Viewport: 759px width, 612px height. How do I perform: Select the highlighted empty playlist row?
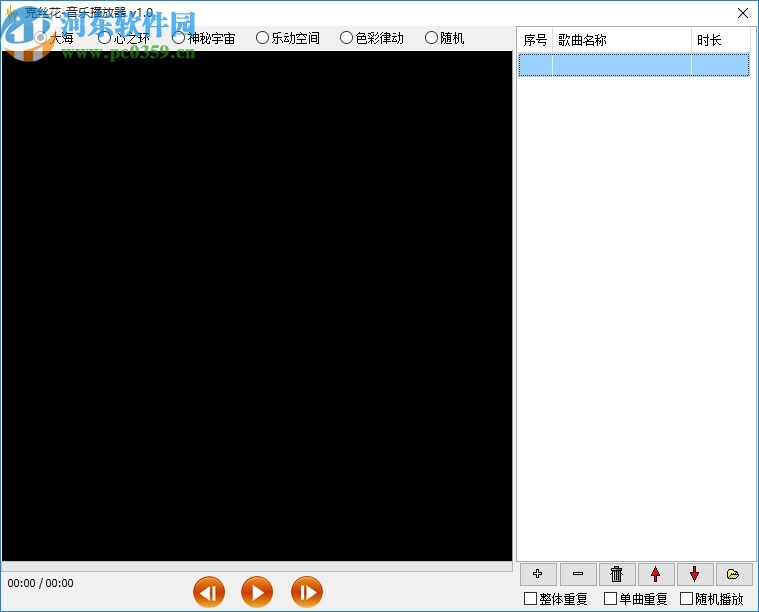634,65
